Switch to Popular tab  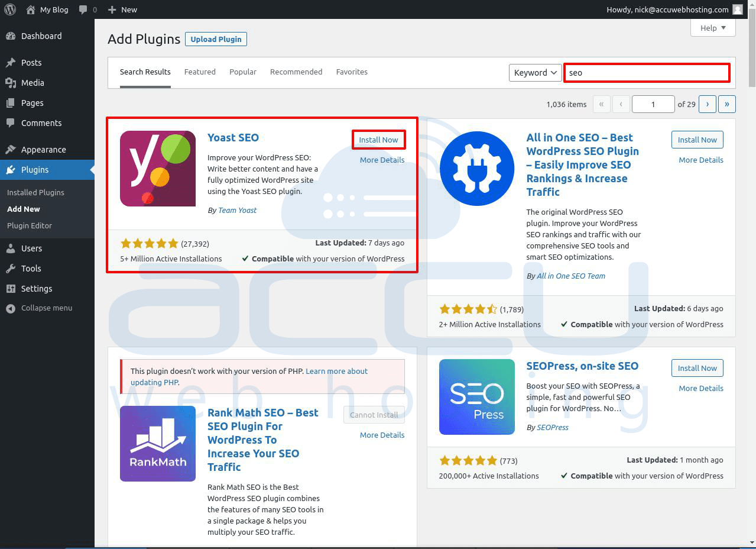coord(243,72)
